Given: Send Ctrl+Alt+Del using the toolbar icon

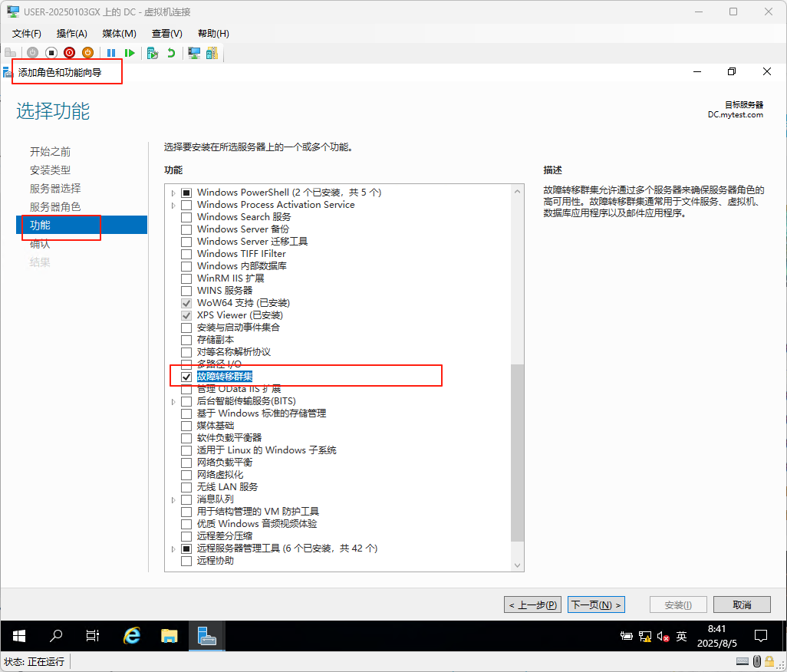Looking at the screenshot, I should click(10, 53).
